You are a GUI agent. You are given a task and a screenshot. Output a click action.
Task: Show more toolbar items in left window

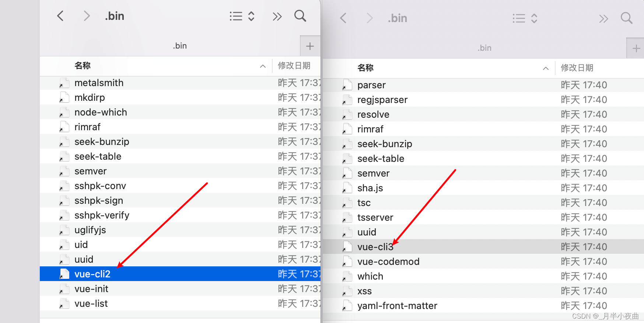(x=277, y=16)
